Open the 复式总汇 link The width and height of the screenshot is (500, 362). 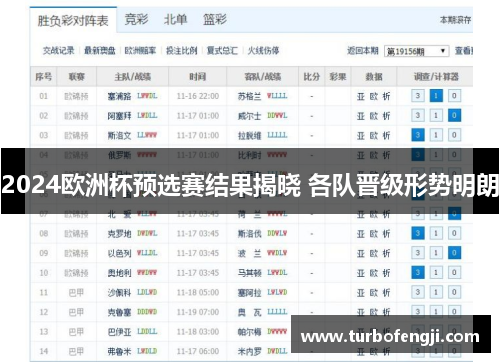[x=222, y=51]
